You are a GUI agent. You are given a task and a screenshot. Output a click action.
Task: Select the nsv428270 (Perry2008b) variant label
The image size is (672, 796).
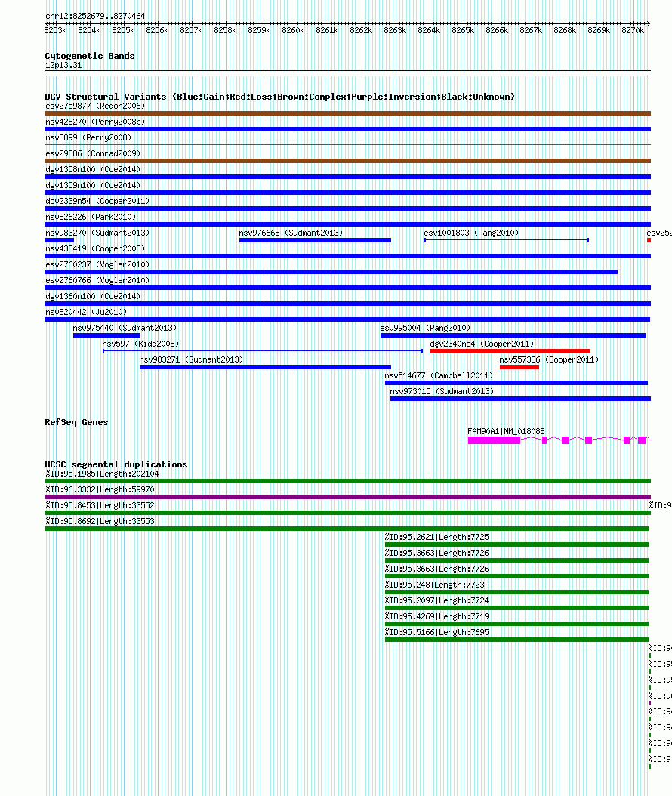(95, 122)
